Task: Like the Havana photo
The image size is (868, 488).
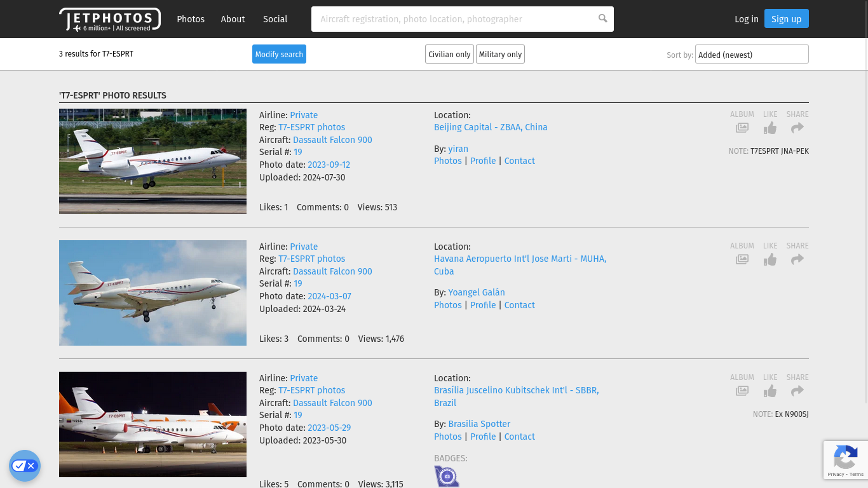Action: [770, 259]
